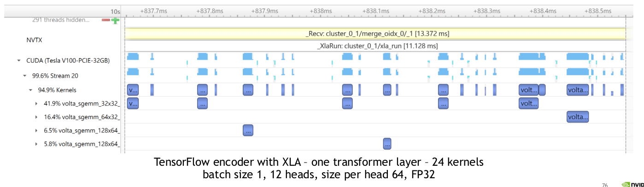Collapse the 99.6% Stream 20 row
This screenshot has height=187, width=644.
pyautogui.click(x=24, y=75)
